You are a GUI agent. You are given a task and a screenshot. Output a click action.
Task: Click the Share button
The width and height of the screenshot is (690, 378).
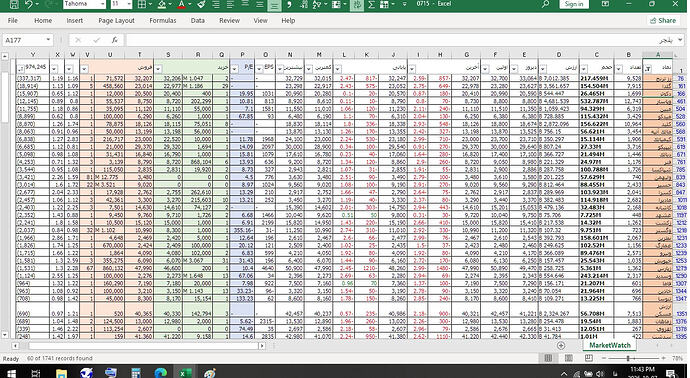663,21
